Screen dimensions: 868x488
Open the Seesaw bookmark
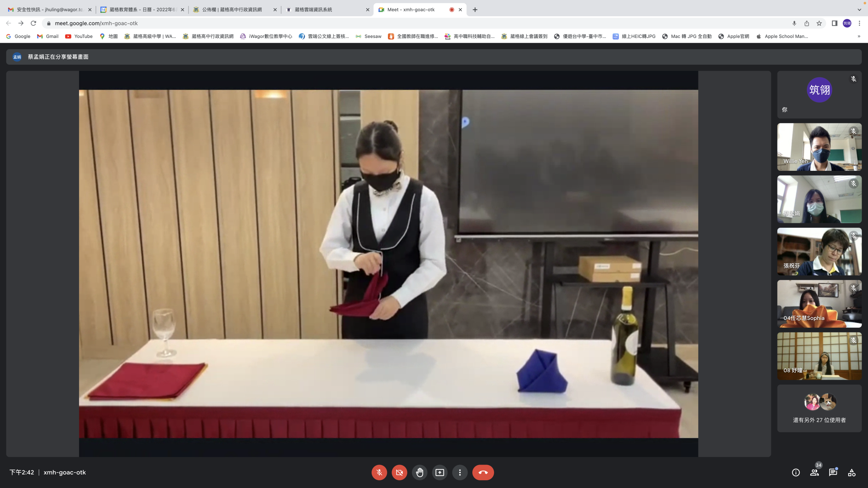click(x=369, y=36)
